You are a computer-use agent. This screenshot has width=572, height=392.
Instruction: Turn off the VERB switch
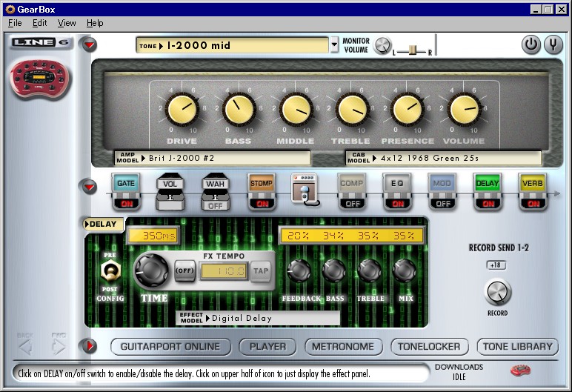533,204
